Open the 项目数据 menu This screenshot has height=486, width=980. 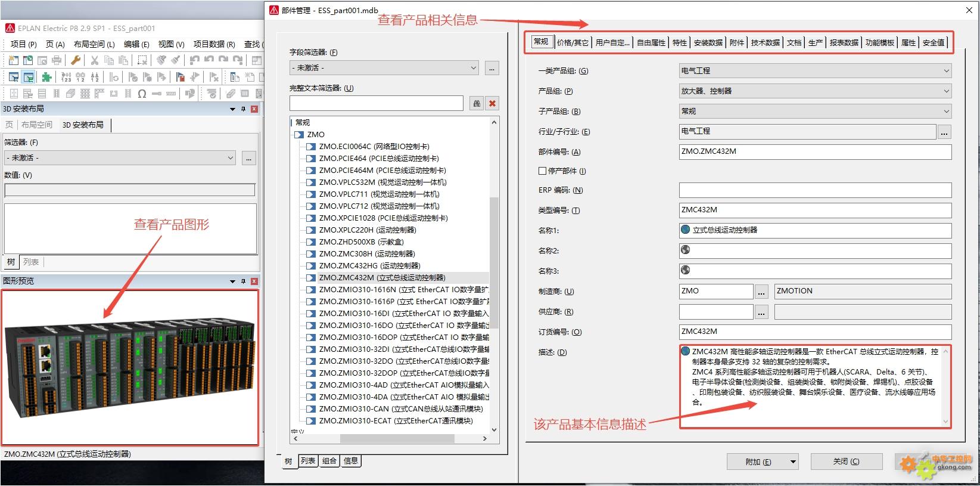click(213, 44)
